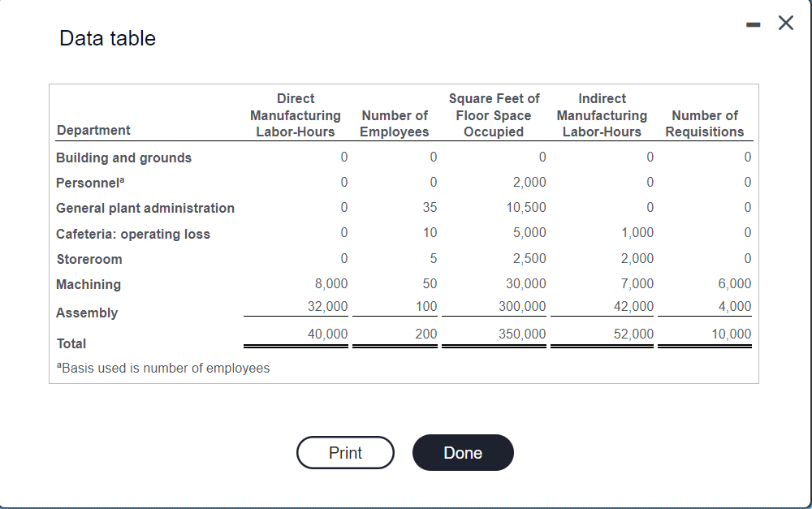The width and height of the screenshot is (812, 509).
Task: Click the Done button
Action: point(463,452)
